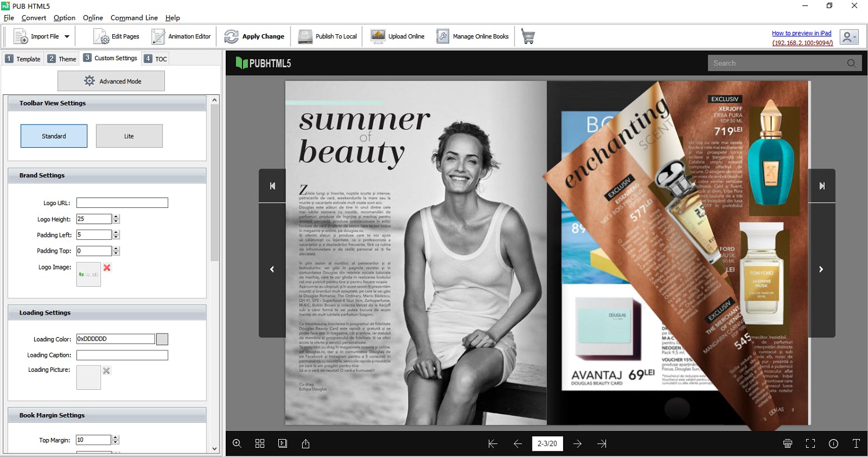Click the Loading Picture placeholder box

(x=89, y=377)
